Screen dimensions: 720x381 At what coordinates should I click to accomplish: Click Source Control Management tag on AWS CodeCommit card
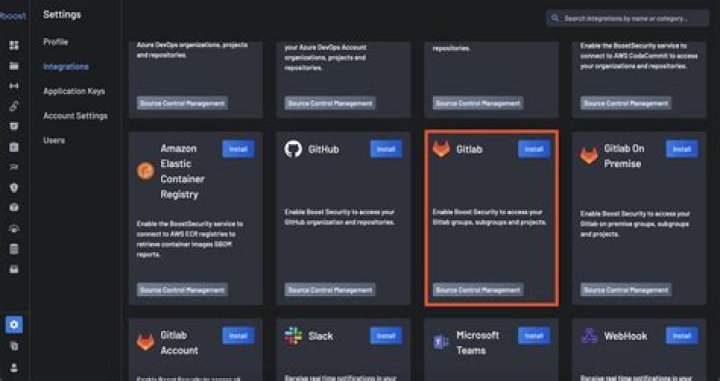click(625, 103)
